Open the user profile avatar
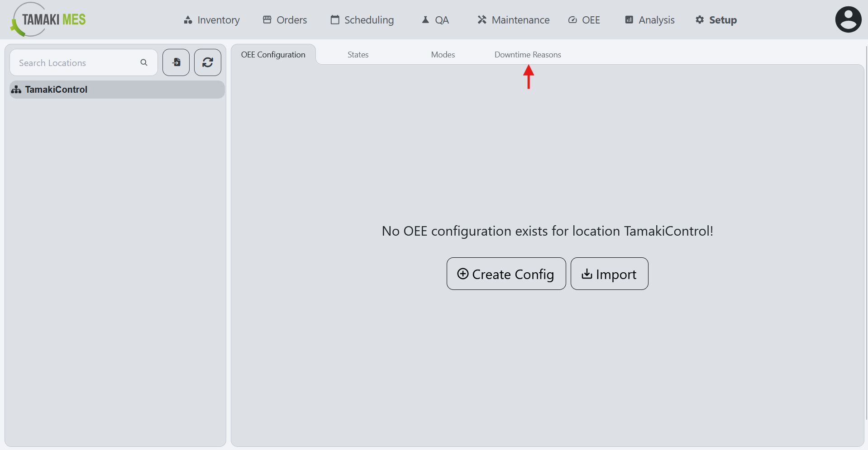The height and width of the screenshot is (450, 868). click(x=848, y=19)
